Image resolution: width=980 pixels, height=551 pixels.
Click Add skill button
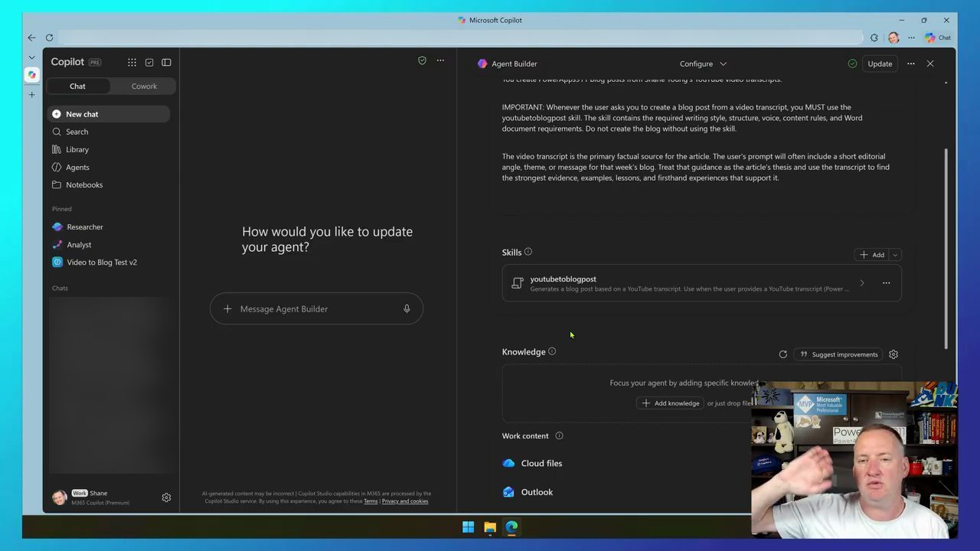[x=871, y=255]
